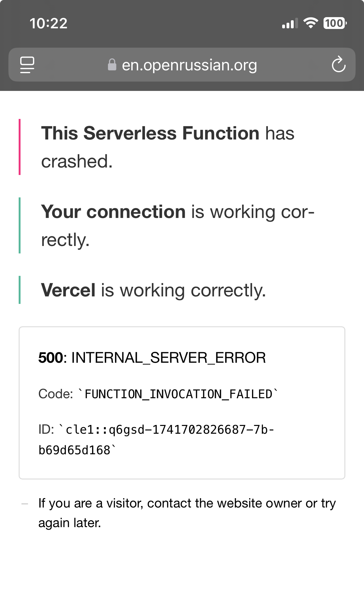Tap the 10:22 clock in status bar
Screen dimensions: 364x595
(x=49, y=23)
